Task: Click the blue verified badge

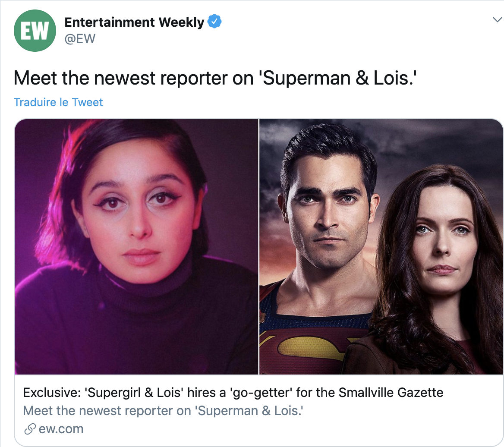Action: [214, 21]
